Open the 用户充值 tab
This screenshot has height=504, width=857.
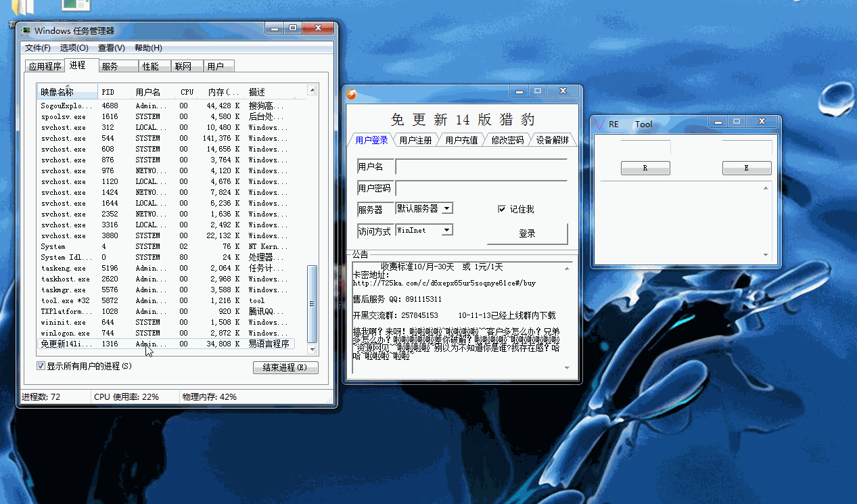461,140
